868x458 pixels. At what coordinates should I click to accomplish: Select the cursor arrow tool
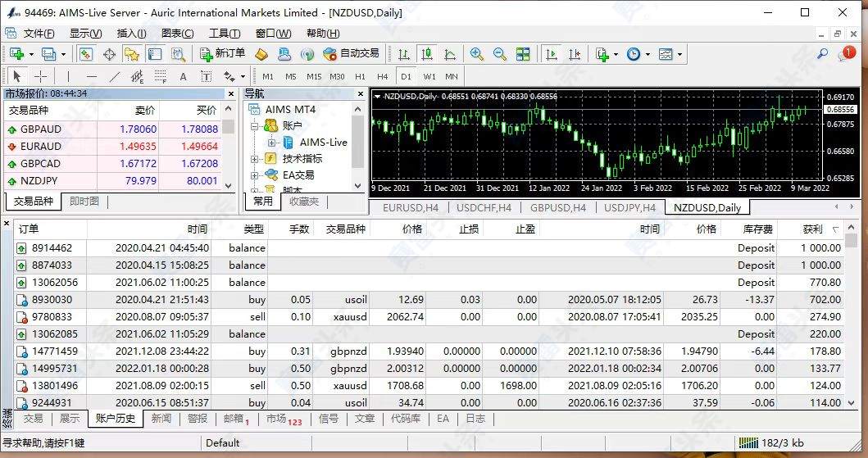(x=16, y=76)
